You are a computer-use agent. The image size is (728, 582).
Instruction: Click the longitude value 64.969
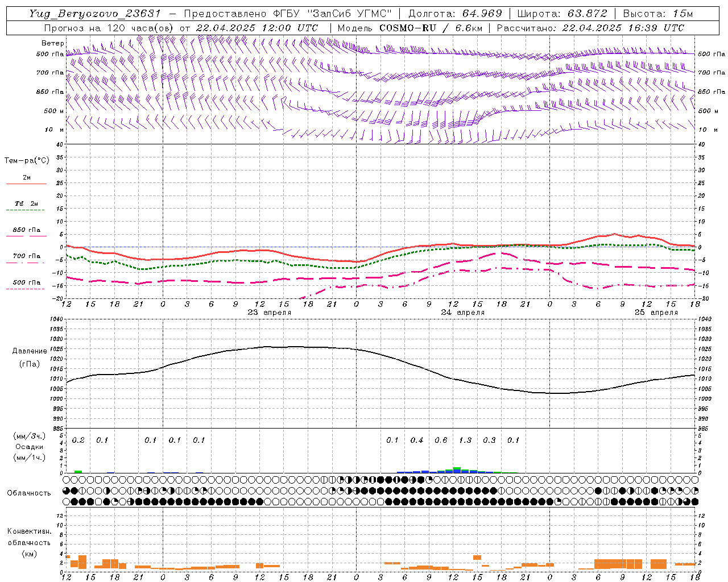[x=482, y=14]
